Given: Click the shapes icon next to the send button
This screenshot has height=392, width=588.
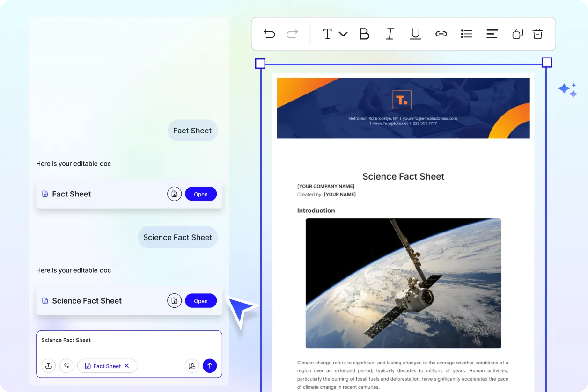Looking at the screenshot, I should [192, 366].
